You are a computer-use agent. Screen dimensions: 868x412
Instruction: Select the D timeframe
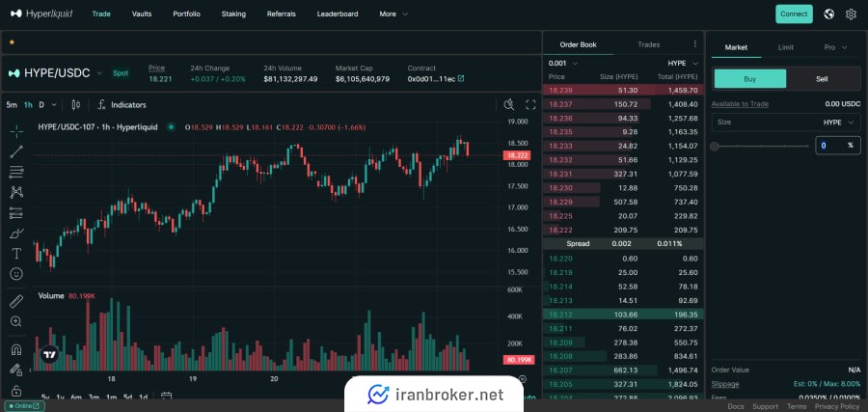click(41, 104)
